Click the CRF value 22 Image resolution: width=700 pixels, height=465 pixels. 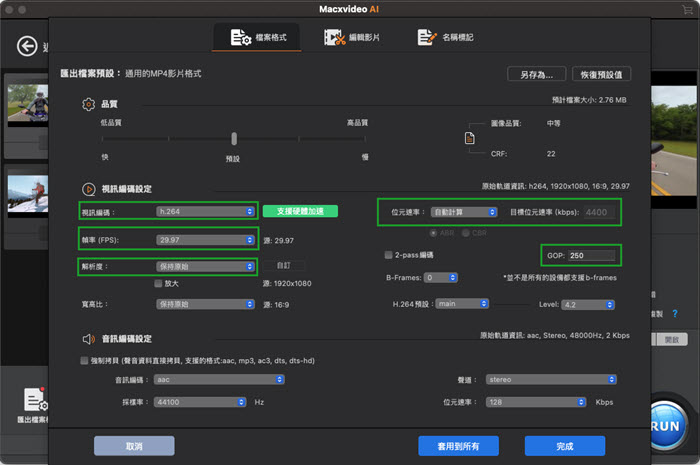pos(551,154)
